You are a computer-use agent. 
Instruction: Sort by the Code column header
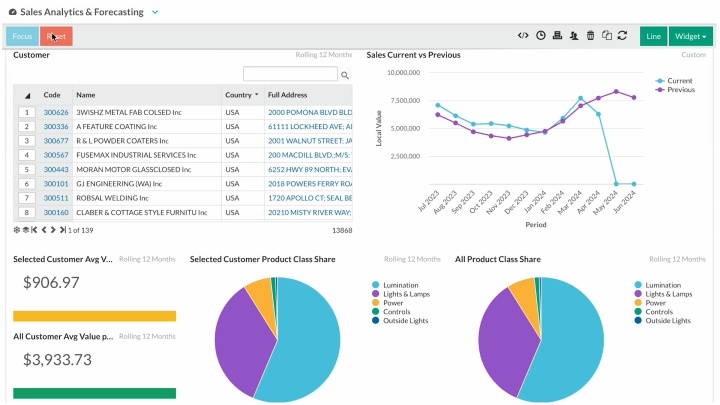pyautogui.click(x=52, y=95)
